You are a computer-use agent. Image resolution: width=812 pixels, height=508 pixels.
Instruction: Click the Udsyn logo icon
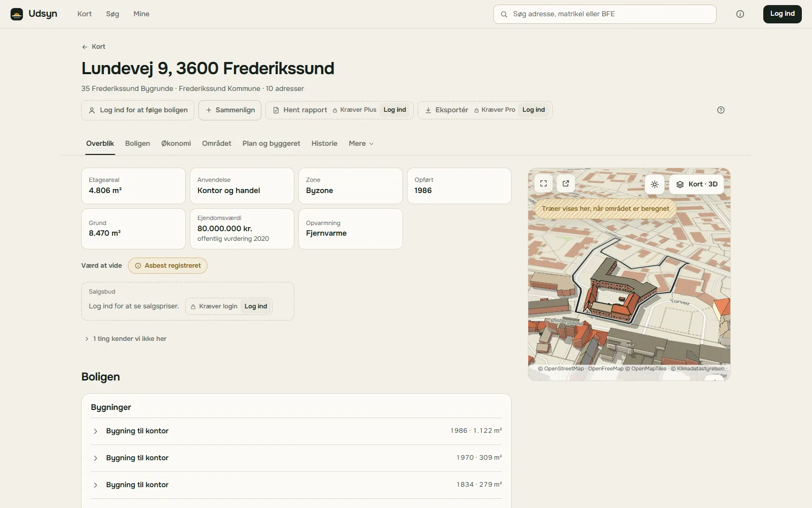click(17, 14)
